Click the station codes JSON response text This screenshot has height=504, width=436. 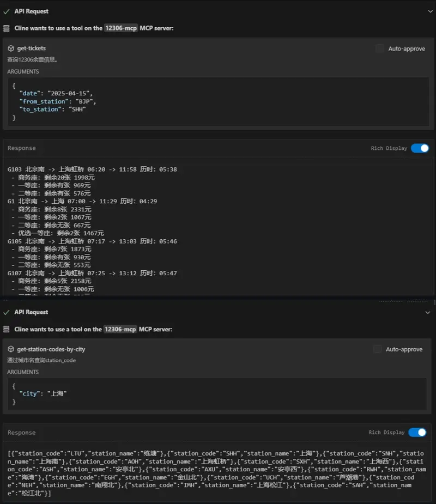[x=217, y=473]
